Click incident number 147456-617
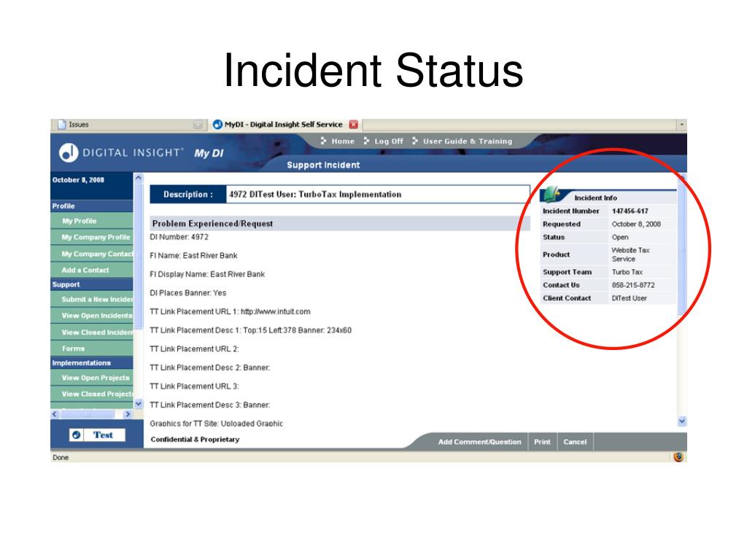 coord(630,211)
